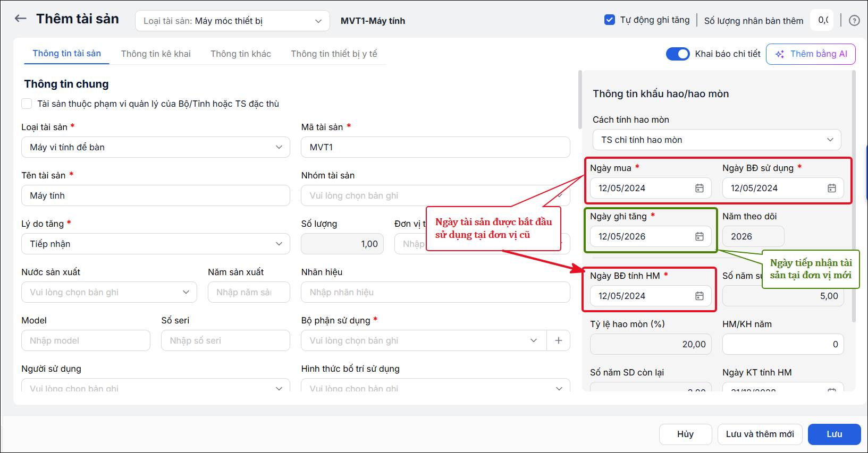The width and height of the screenshot is (868, 453).
Task: Click Năm sản xuất input field
Action: click(x=249, y=292)
